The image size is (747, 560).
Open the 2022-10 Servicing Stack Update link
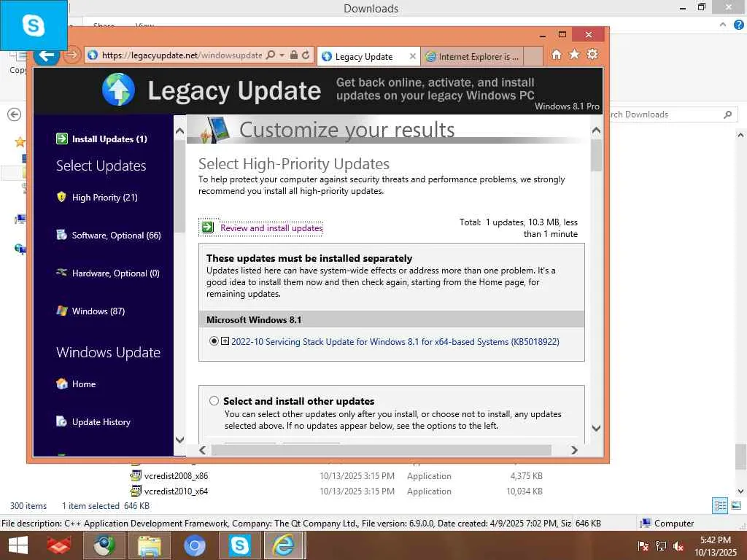coord(395,342)
